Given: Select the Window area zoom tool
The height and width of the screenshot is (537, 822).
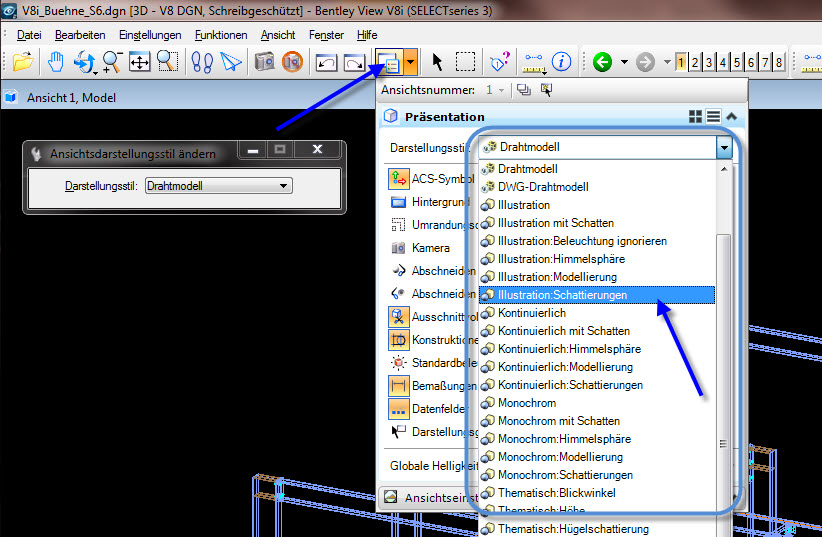Looking at the screenshot, I should [x=167, y=62].
